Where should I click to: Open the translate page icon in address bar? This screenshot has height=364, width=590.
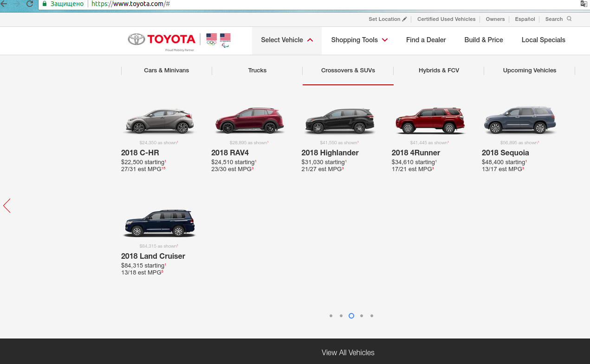click(584, 4)
